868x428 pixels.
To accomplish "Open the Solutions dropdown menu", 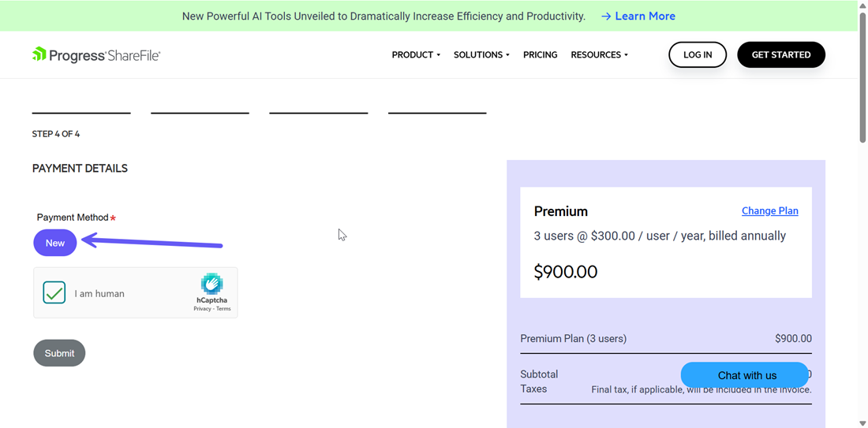I will [x=481, y=55].
